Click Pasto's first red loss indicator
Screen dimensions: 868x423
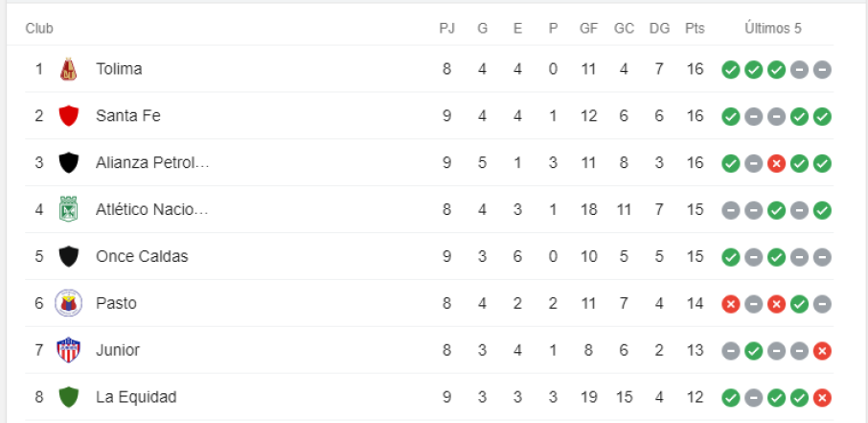coord(730,303)
